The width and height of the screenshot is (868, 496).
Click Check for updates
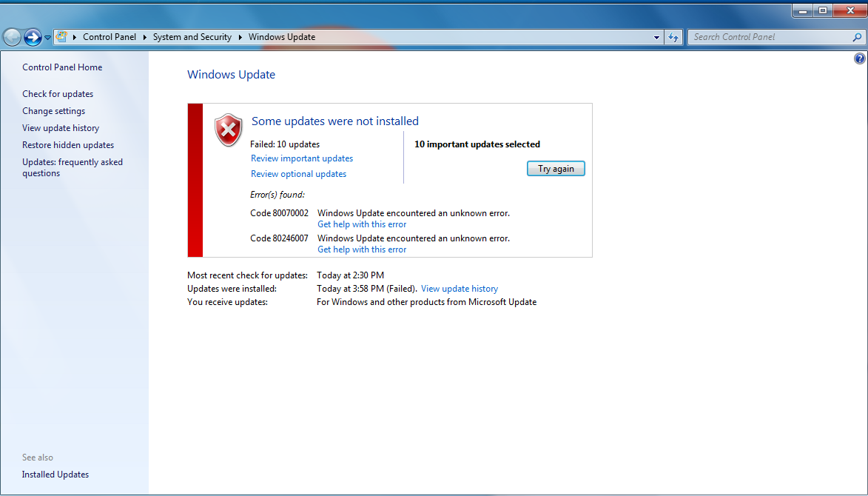coord(58,94)
